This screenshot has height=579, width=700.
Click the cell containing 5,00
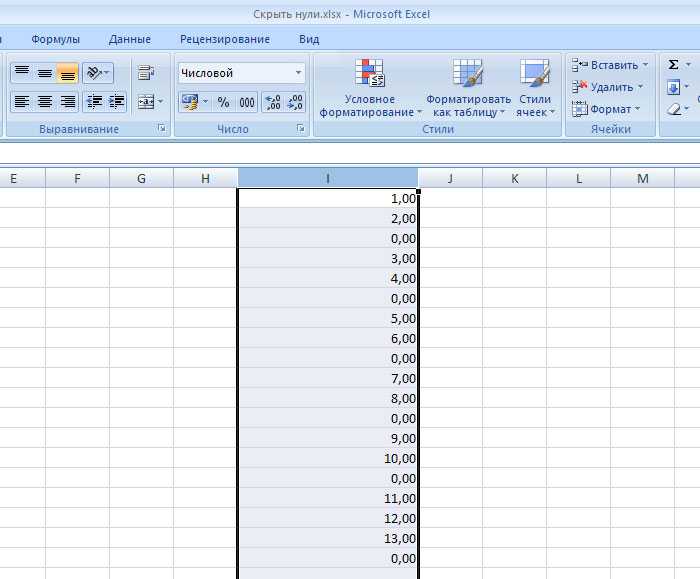[x=328, y=318]
